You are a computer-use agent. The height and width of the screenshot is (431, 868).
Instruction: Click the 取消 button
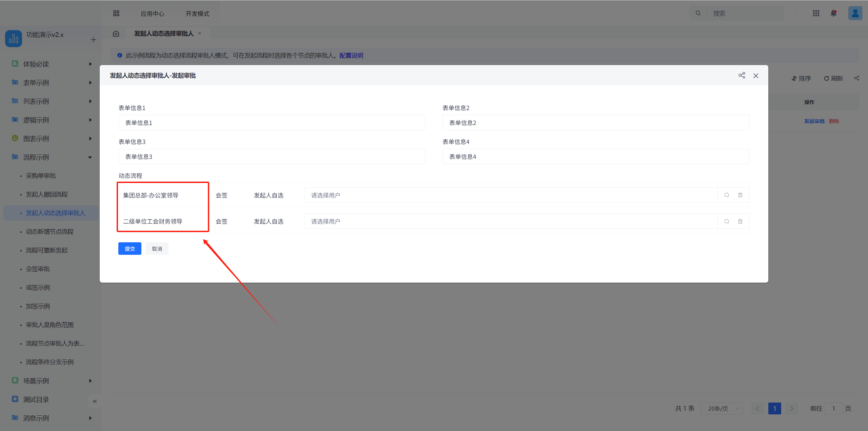coord(157,249)
